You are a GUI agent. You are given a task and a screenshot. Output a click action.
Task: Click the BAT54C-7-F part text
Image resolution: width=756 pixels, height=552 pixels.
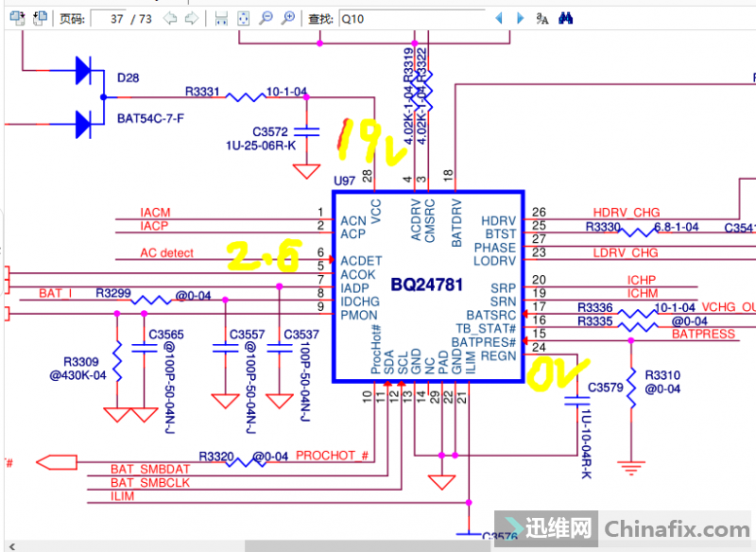click(x=150, y=118)
